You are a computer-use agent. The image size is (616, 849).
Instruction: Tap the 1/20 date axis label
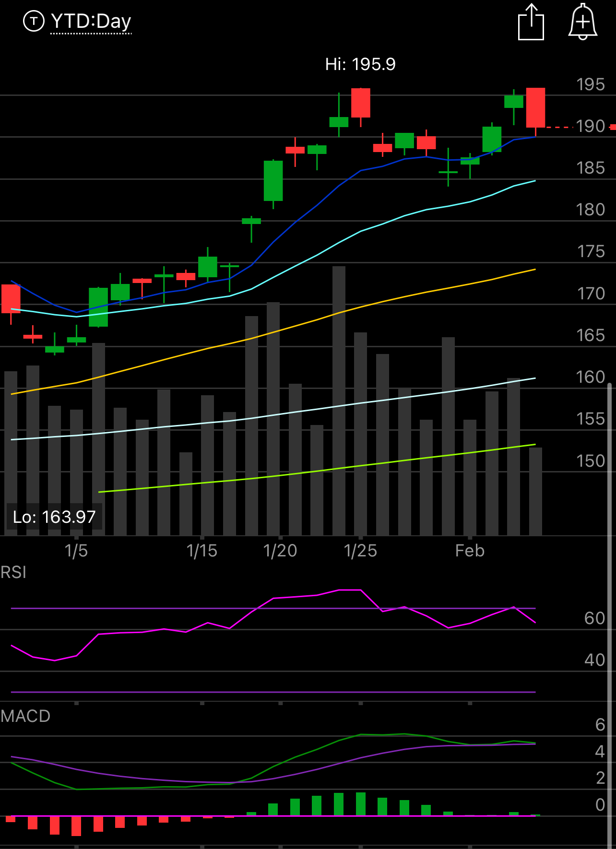click(x=280, y=551)
